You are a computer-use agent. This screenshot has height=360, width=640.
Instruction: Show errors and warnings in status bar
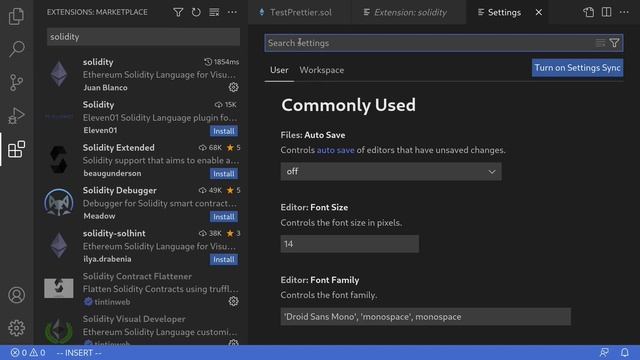tap(28, 353)
